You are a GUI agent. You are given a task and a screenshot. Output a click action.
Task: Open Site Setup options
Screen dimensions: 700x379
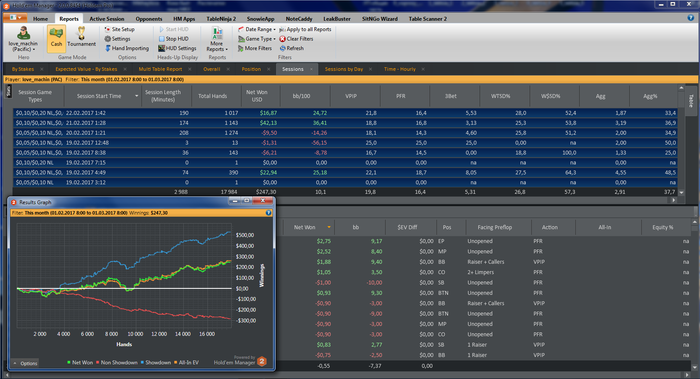pos(119,29)
